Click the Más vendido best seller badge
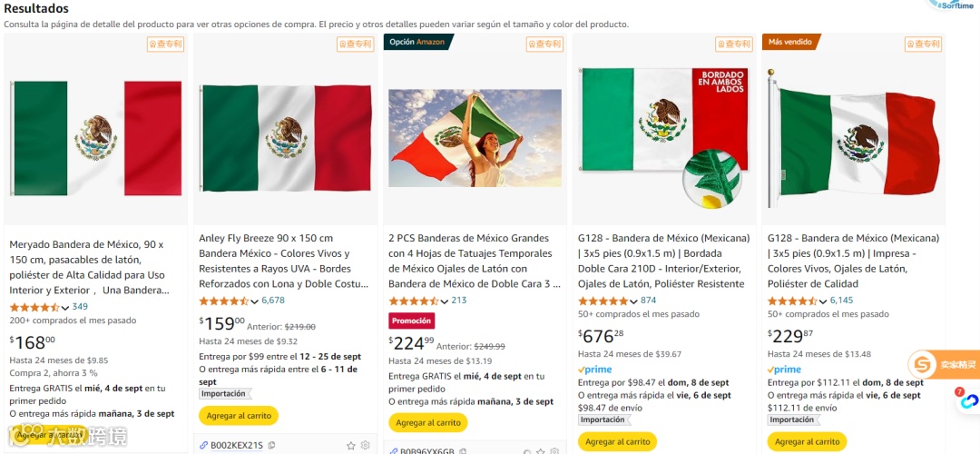The width and height of the screenshot is (980, 454). click(x=790, y=42)
